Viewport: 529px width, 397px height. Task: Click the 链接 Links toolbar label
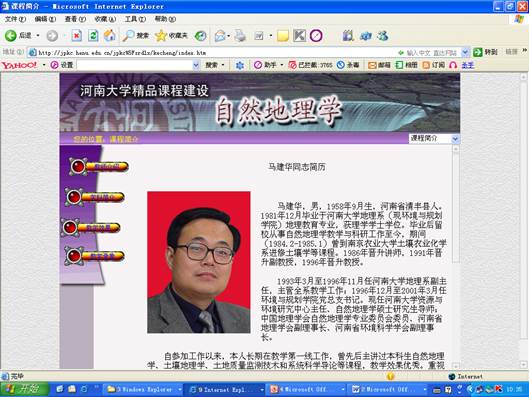511,52
